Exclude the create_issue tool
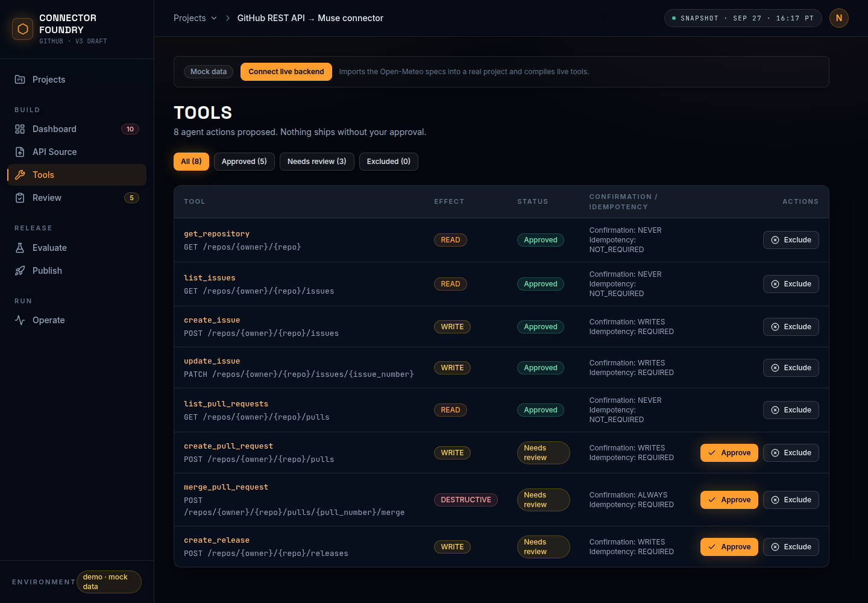This screenshot has width=868, height=603. [791, 327]
